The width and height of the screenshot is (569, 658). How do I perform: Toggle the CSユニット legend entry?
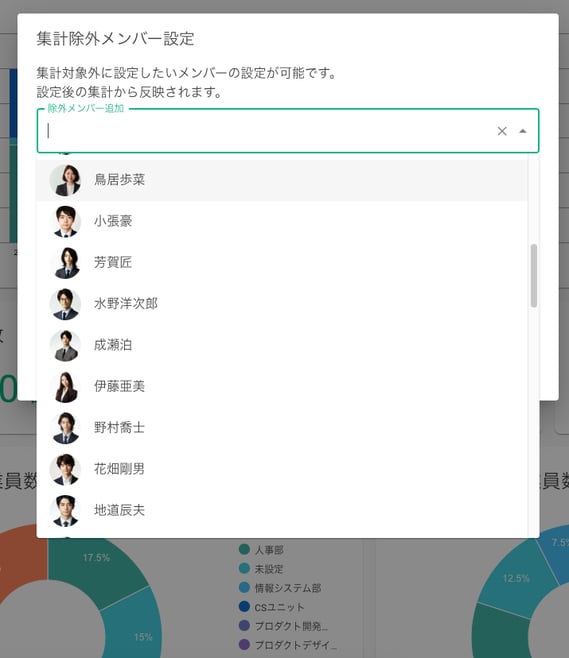point(271,607)
